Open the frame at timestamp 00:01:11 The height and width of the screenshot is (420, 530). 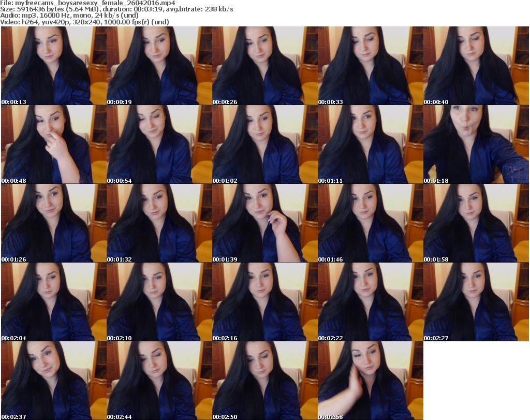click(x=371, y=144)
